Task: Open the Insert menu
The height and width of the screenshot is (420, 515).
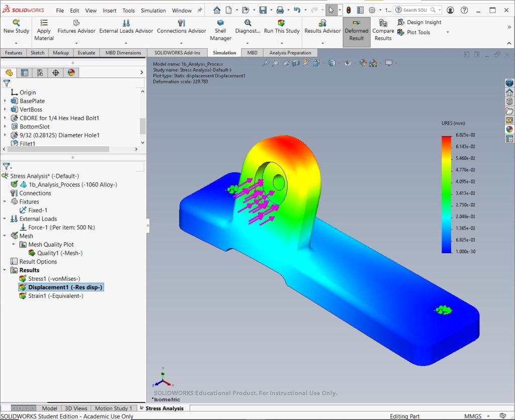Action: click(109, 11)
